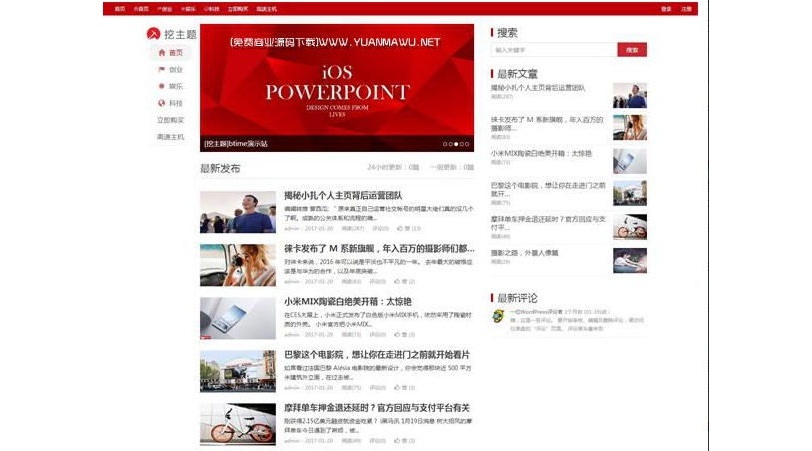Click commenter avatar in 最新评论 section

click(x=498, y=316)
